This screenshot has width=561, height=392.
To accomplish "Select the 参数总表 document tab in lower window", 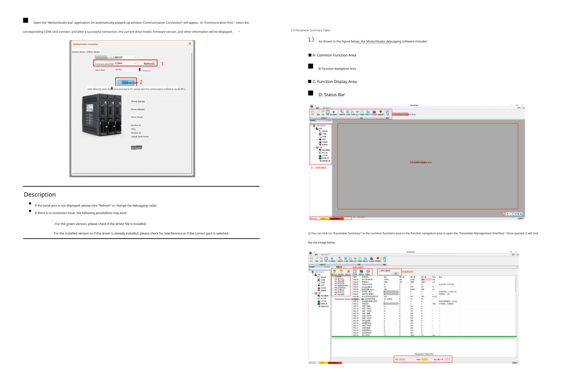I will pos(339,267).
